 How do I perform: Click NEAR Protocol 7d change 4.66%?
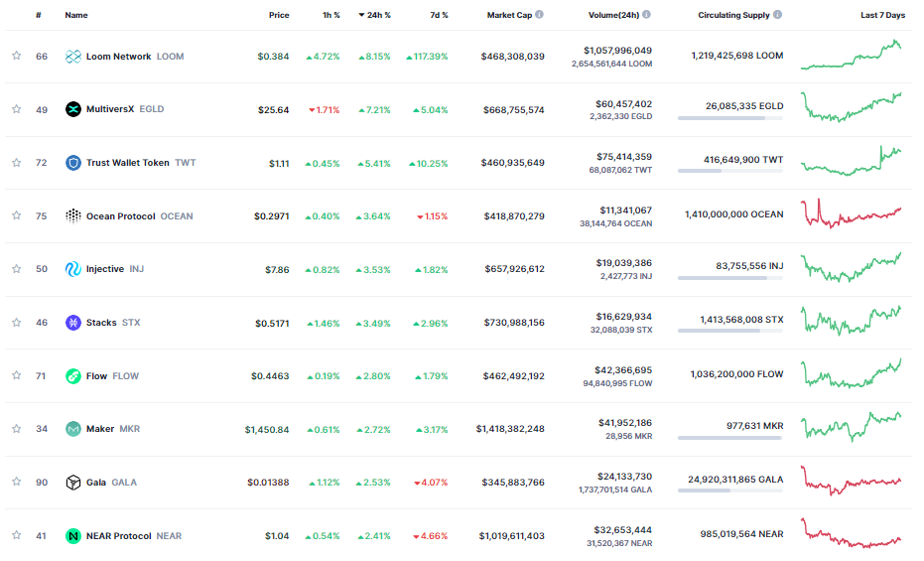click(x=431, y=536)
